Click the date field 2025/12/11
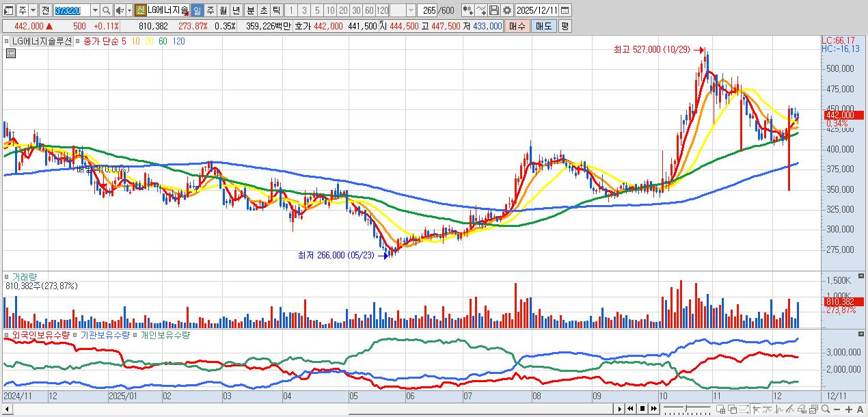868x417 pixels. pos(538,11)
